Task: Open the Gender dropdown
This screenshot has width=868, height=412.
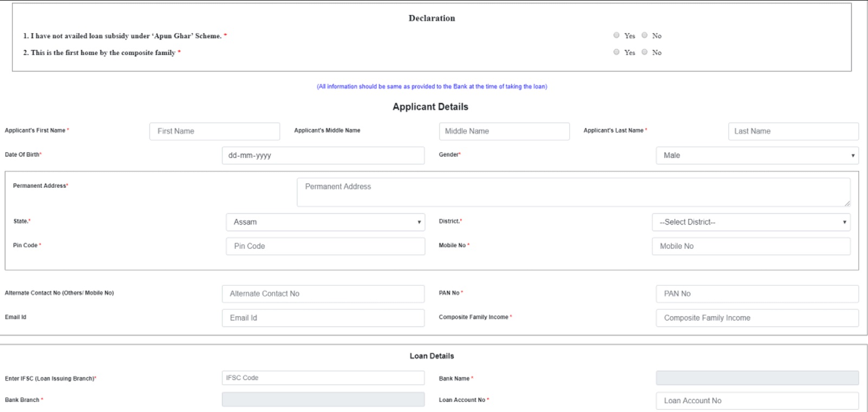Action: pos(757,155)
